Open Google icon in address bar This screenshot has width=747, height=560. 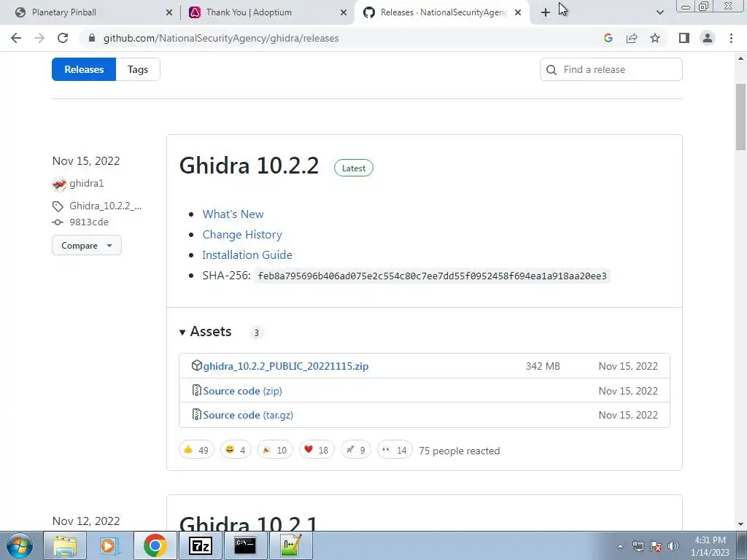pyautogui.click(x=608, y=38)
